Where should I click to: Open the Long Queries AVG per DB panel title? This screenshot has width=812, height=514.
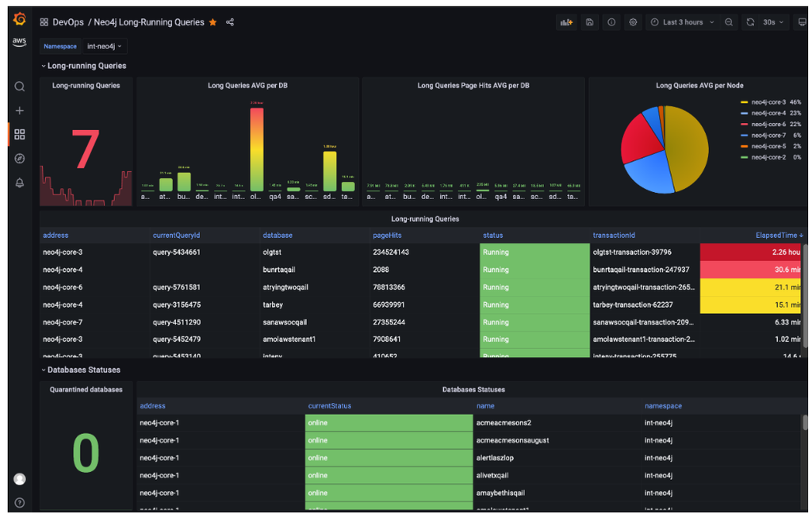[x=247, y=86]
